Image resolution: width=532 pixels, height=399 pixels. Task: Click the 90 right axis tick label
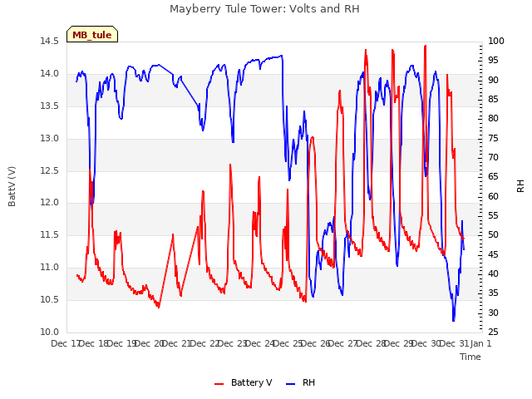coord(493,80)
